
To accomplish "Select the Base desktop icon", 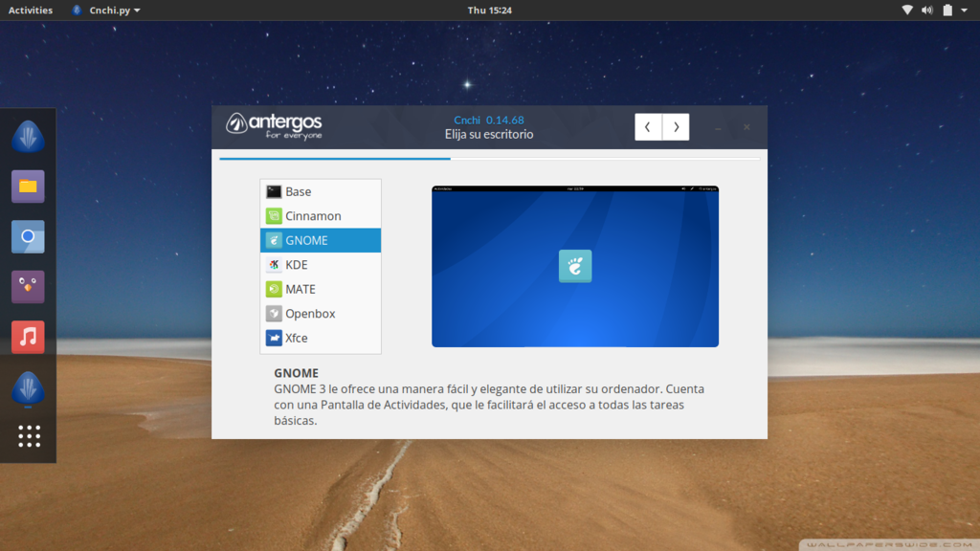I will coord(274,191).
